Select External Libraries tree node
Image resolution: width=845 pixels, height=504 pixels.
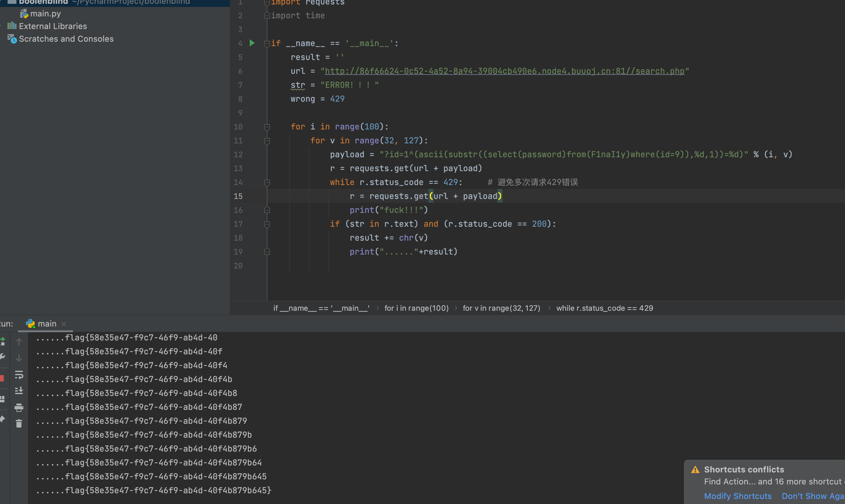point(53,26)
